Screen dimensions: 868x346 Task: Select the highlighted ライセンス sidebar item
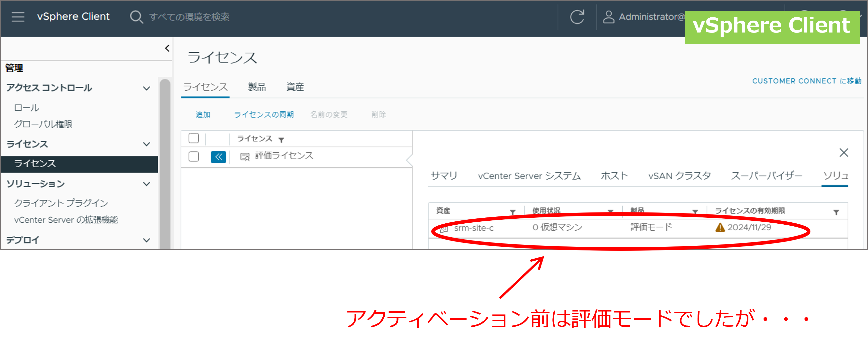point(79,164)
